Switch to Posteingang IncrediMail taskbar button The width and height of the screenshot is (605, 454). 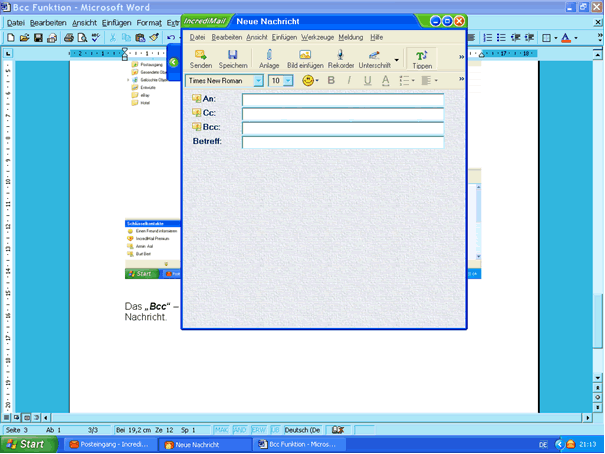click(110, 444)
